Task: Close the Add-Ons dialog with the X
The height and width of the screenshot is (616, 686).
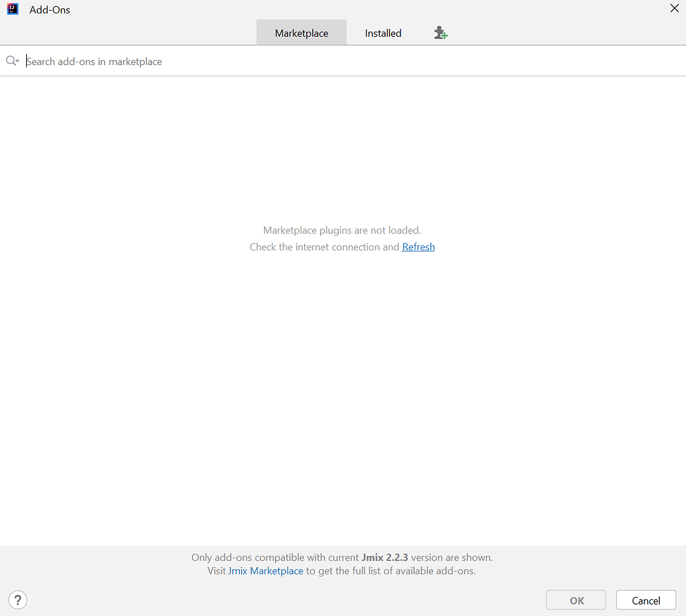Action: [674, 9]
